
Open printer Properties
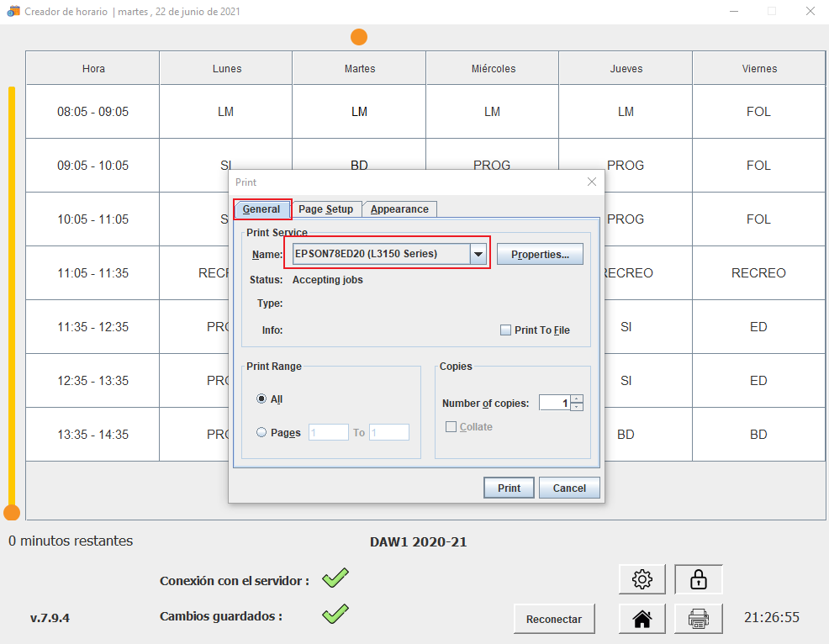(x=540, y=254)
